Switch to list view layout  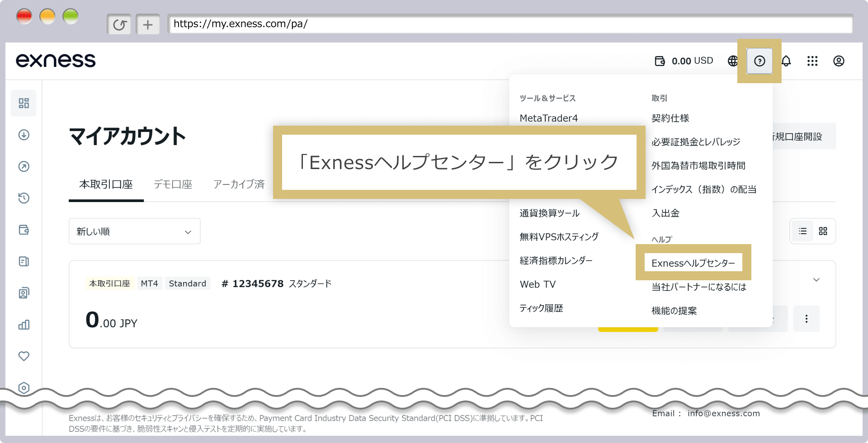click(x=802, y=231)
